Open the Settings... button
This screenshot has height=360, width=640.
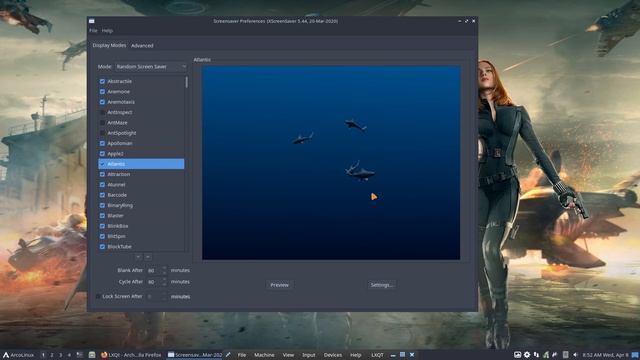point(382,285)
